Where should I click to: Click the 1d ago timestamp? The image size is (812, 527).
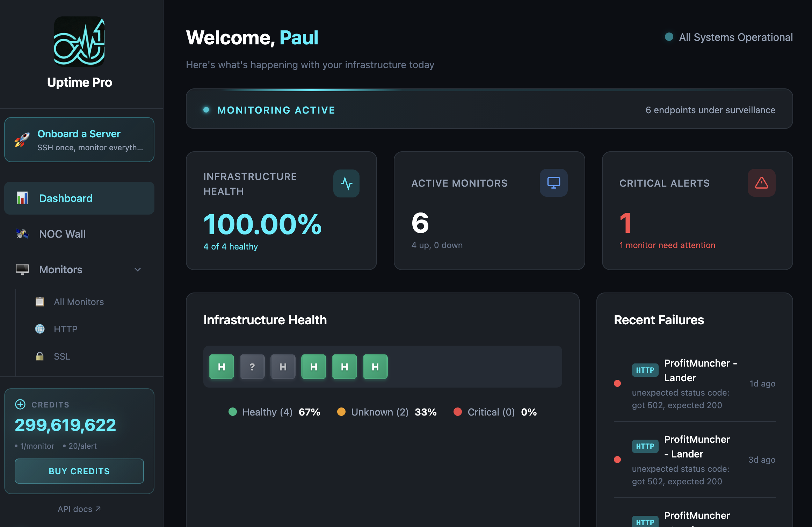(762, 383)
